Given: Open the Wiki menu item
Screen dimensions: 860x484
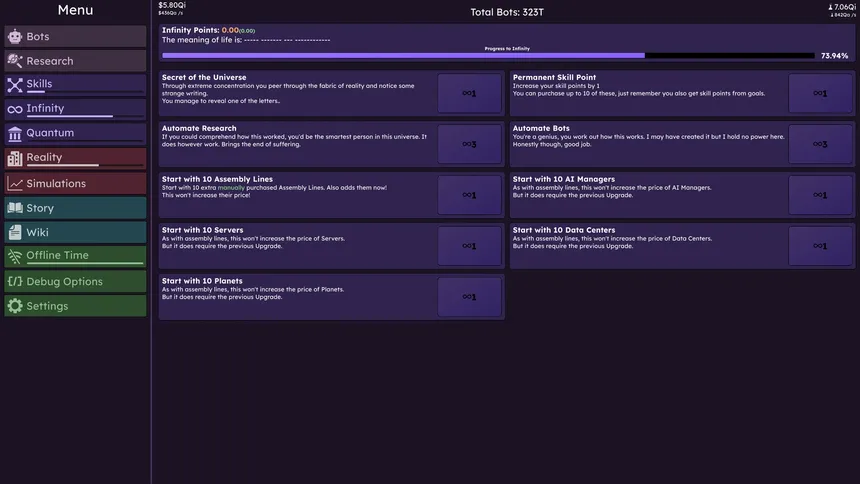Looking at the screenshot, I should 75,232.
